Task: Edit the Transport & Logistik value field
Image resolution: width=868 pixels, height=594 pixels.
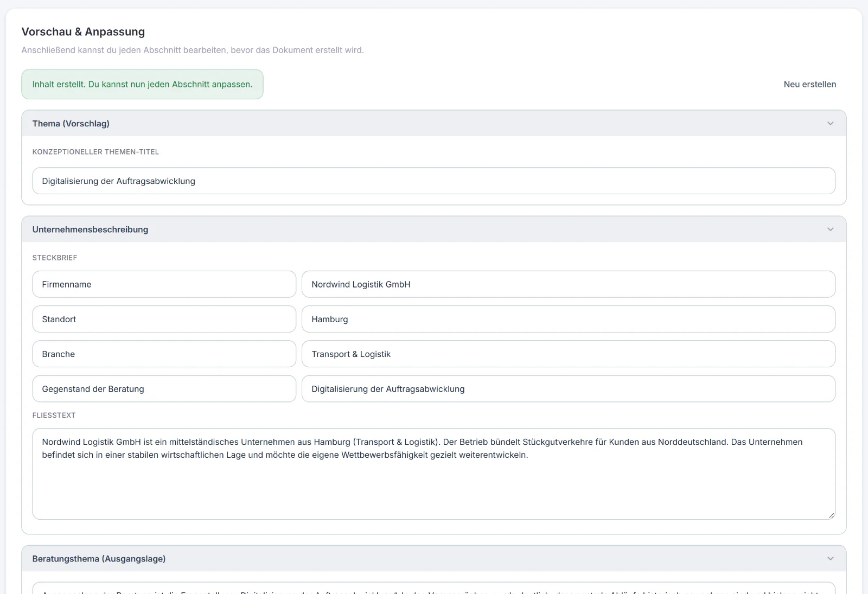Action: tap(568, 354)
